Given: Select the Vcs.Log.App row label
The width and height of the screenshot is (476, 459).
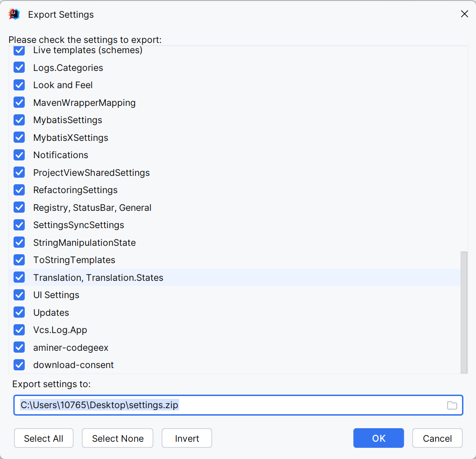Looking at the screenshot, I should (x=60, y=330).
